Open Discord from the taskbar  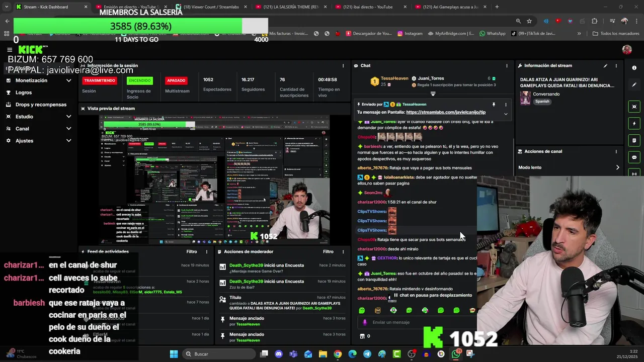coord(279,354)
